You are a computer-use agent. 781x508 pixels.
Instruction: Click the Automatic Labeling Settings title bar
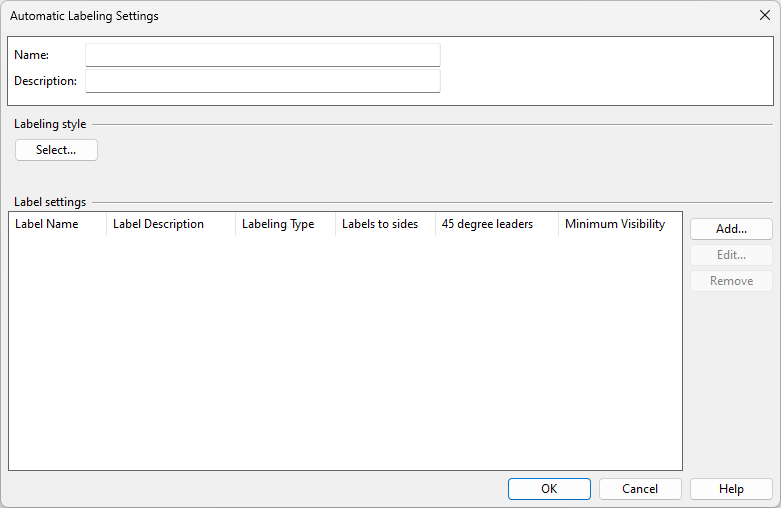coord(300,16)
